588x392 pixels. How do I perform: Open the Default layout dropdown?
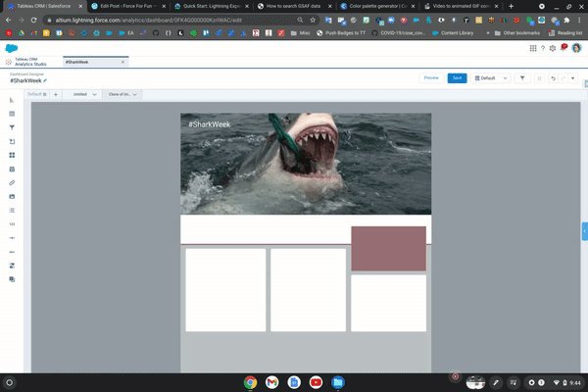click(491, 77)
